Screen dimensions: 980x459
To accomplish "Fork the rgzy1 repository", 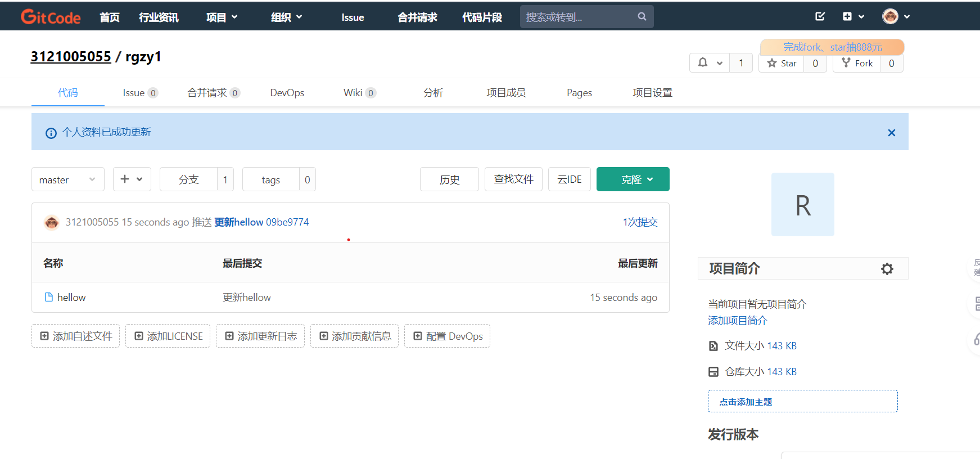I will (857, 63).
